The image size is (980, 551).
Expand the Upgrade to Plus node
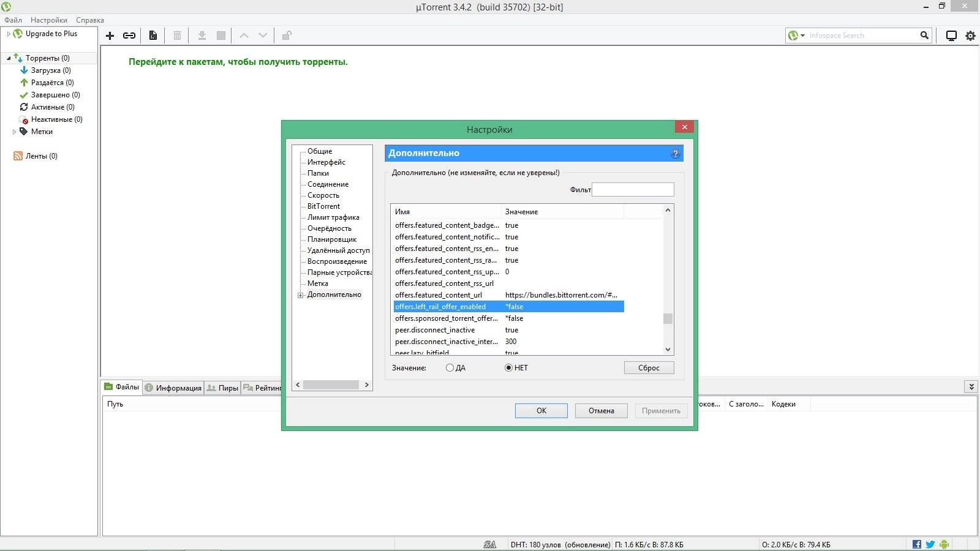(x=9, y=34)
